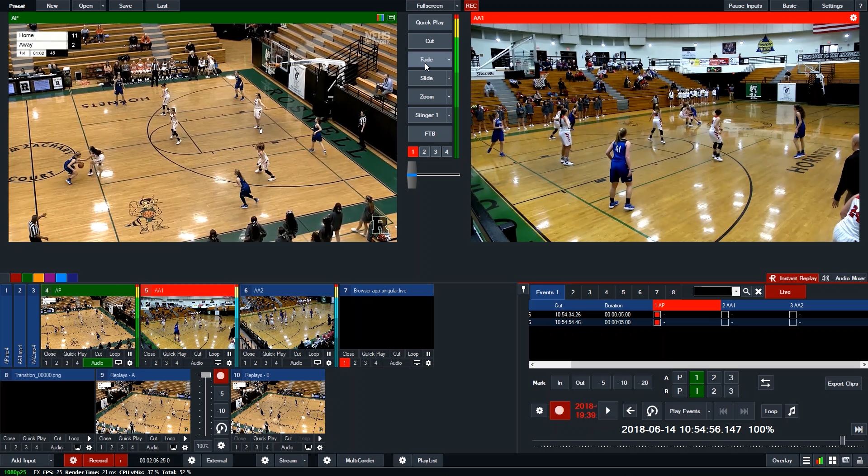Screen dimensions: 868x476
Task: Expand the Fade transition dropdown arrow
Action: point(449,60)
